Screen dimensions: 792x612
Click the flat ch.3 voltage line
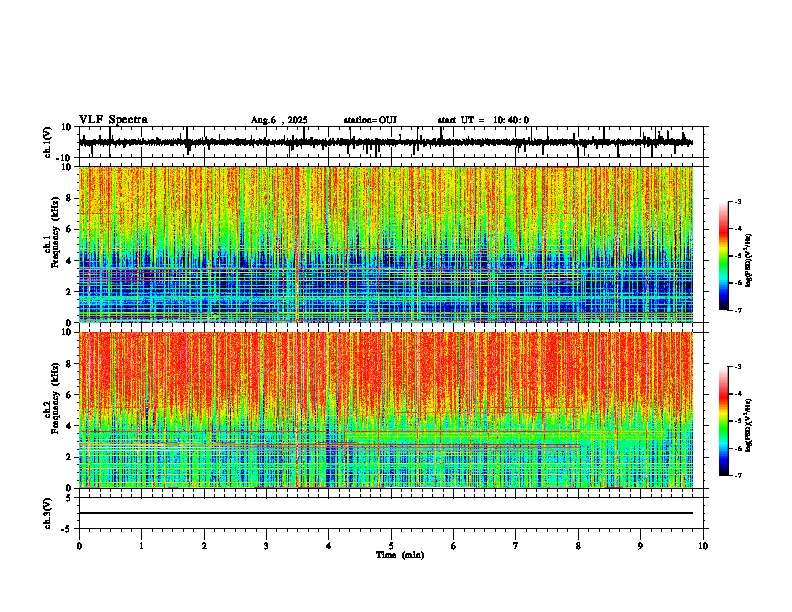tap(386, 513)
